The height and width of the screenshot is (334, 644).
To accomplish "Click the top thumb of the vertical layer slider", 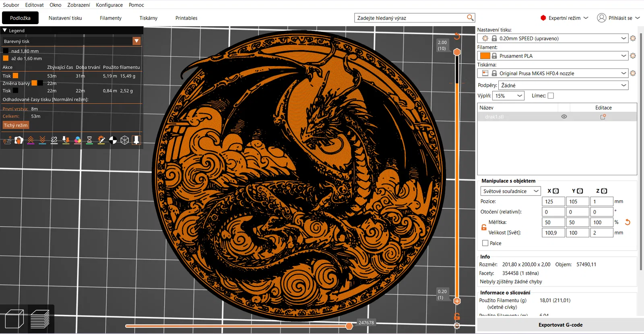I will 457,52.
